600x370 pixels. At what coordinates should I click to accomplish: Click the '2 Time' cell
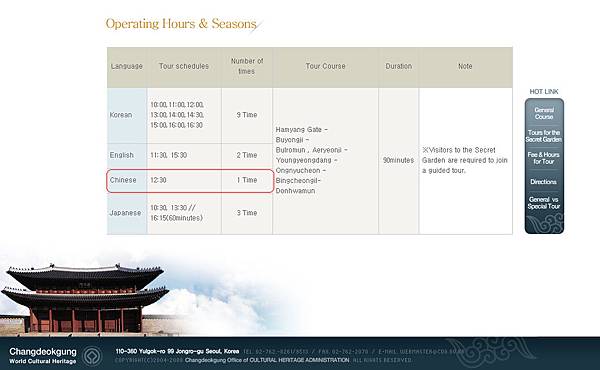click(x=247, y=155)
